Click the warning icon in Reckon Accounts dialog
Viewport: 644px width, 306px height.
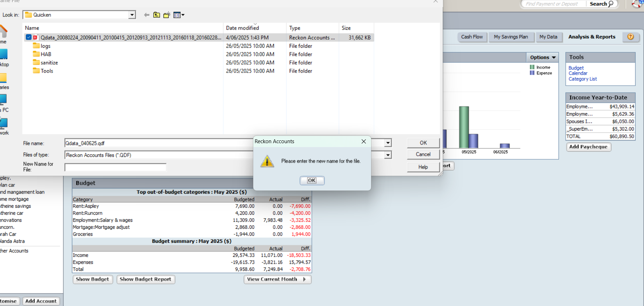point(267,161)
